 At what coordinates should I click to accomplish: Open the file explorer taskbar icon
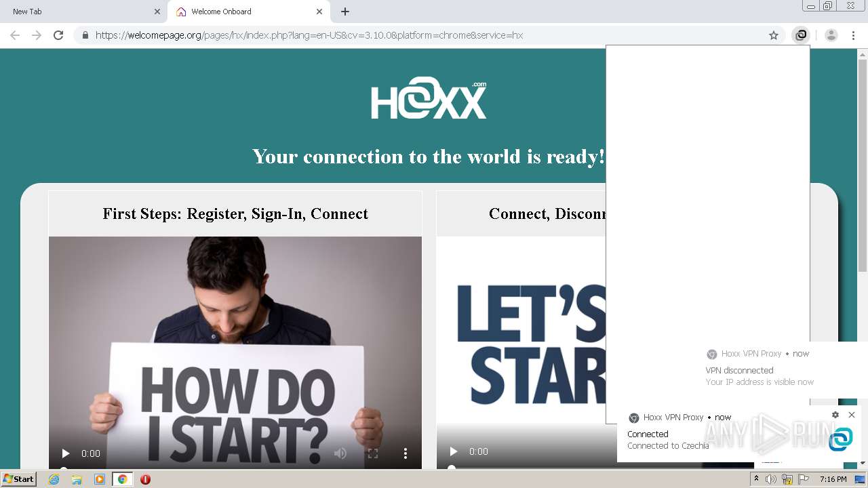(x=77, y=479)
